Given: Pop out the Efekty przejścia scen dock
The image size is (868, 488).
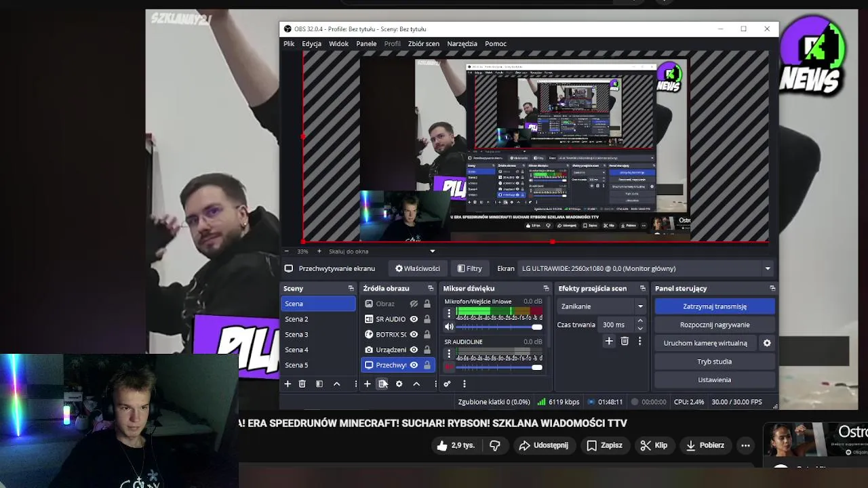Looking at the screenshot, I should click(x=642, y=288).
